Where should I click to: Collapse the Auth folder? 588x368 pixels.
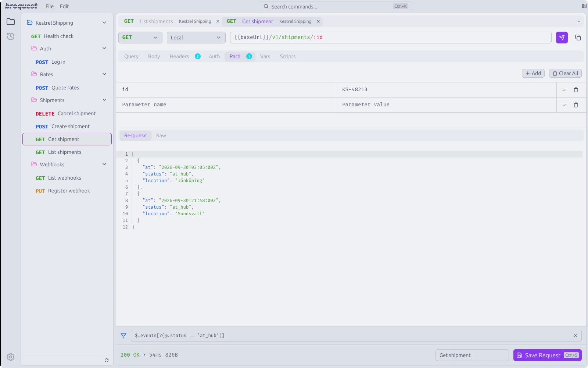104,49
